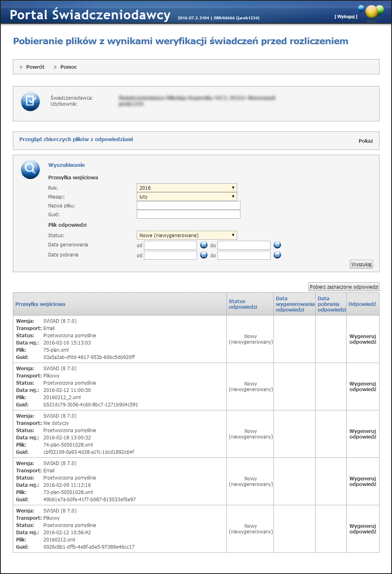The image size is (392, 574).
Task: Click Guid 0926c8b1-dffb-4e8f-a5e5-97389e46cc17
Action: [x=89, y=547]
